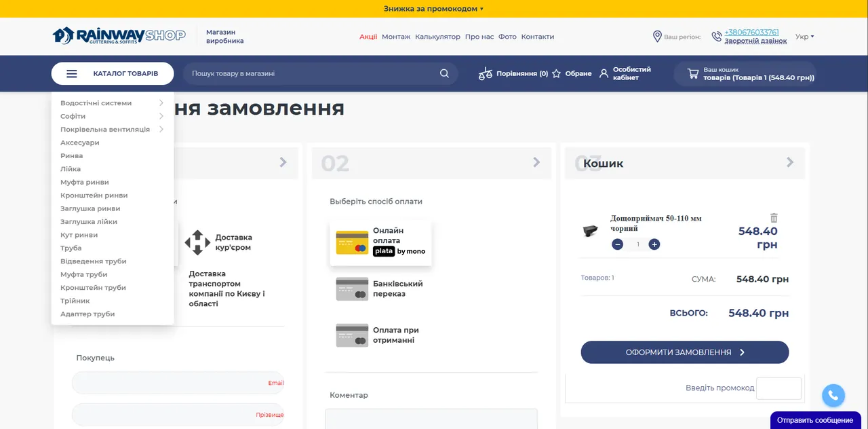Click the Прізвище input field
The image size is (868, 429).
click(178, 415)
